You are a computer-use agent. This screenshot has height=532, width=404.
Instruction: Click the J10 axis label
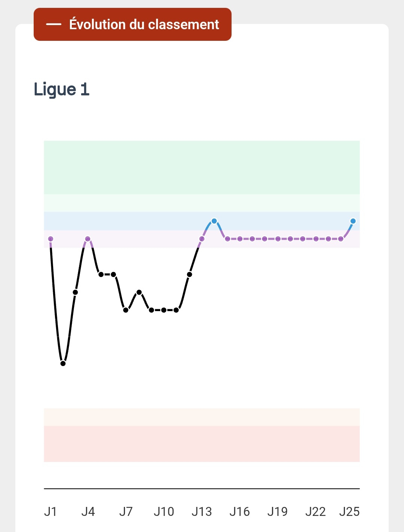[164, 511]
